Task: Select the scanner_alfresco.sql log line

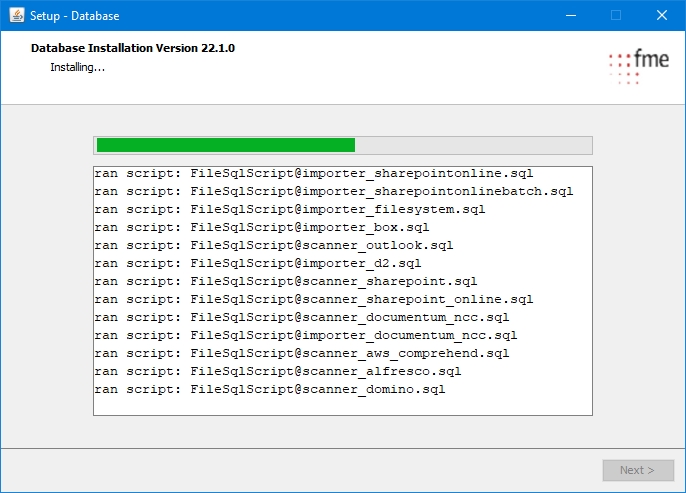Action: click(278, 371)
